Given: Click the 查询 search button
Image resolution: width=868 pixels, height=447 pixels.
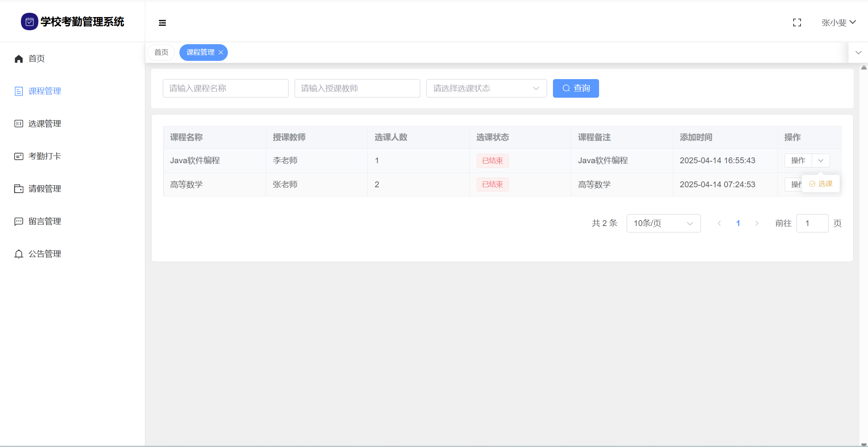Looking at the screenshot, I should pos(575,88).
